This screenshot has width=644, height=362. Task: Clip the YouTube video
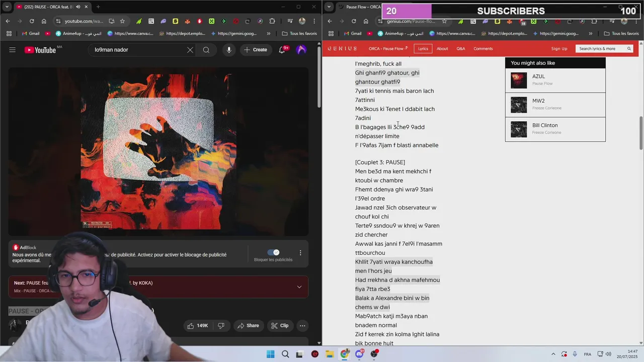pos(280,326)
